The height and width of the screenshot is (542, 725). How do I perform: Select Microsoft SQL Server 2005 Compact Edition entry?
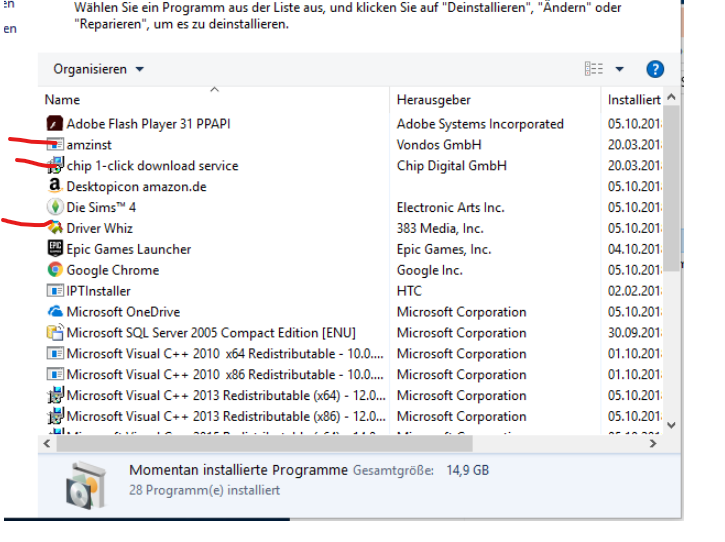(211, 333)
